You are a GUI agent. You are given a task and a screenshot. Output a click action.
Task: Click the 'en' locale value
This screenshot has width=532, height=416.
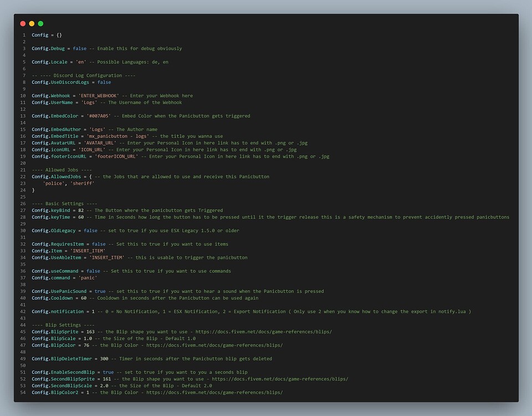pyautogui.click(x=80, y=62)
